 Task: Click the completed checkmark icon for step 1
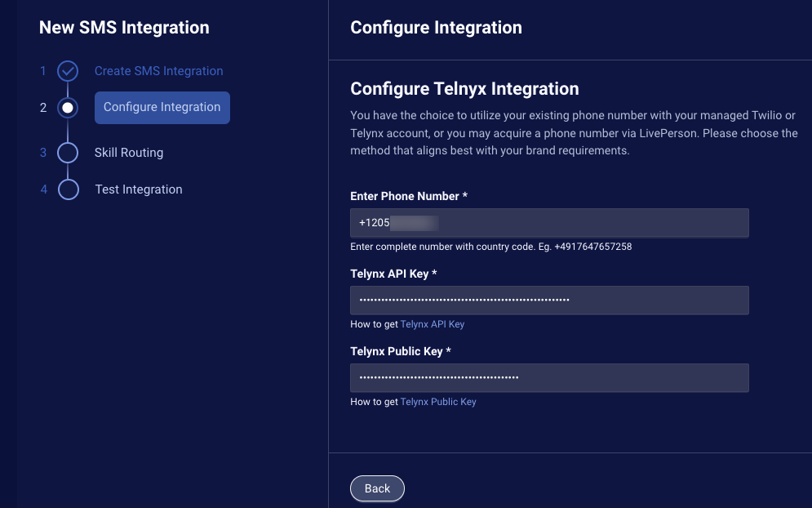coord(68,71)
